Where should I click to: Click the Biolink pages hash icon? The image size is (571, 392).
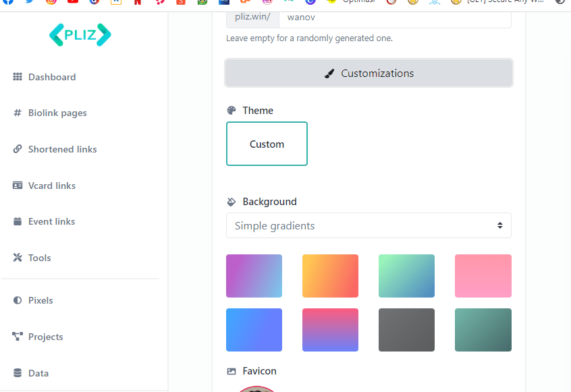(x=18, y=113)
